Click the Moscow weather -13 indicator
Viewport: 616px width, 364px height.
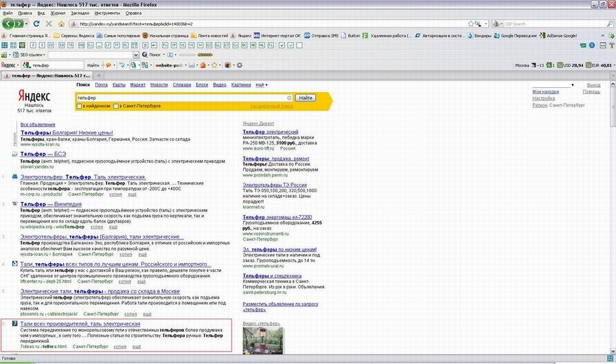[x=529, y=65]
